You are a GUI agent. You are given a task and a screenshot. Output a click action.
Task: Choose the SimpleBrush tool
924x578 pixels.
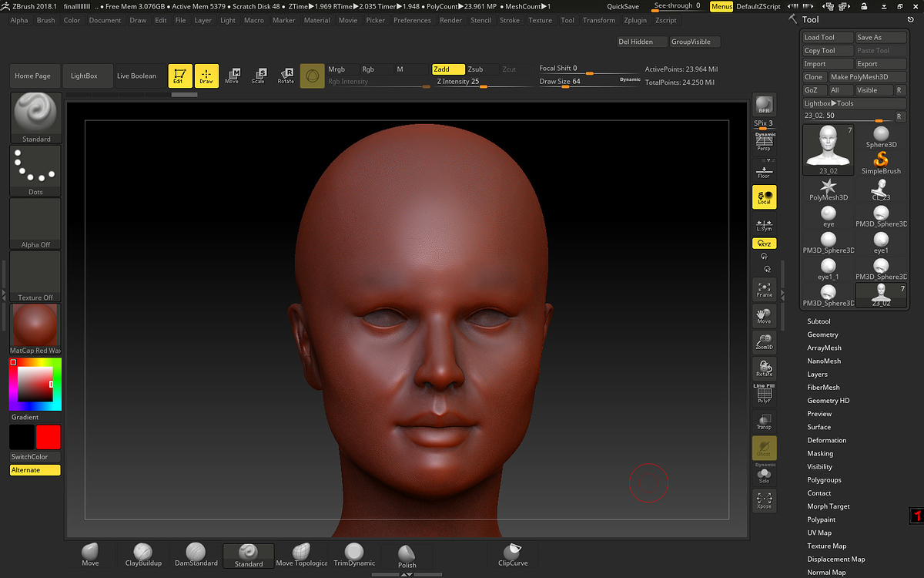881,163
